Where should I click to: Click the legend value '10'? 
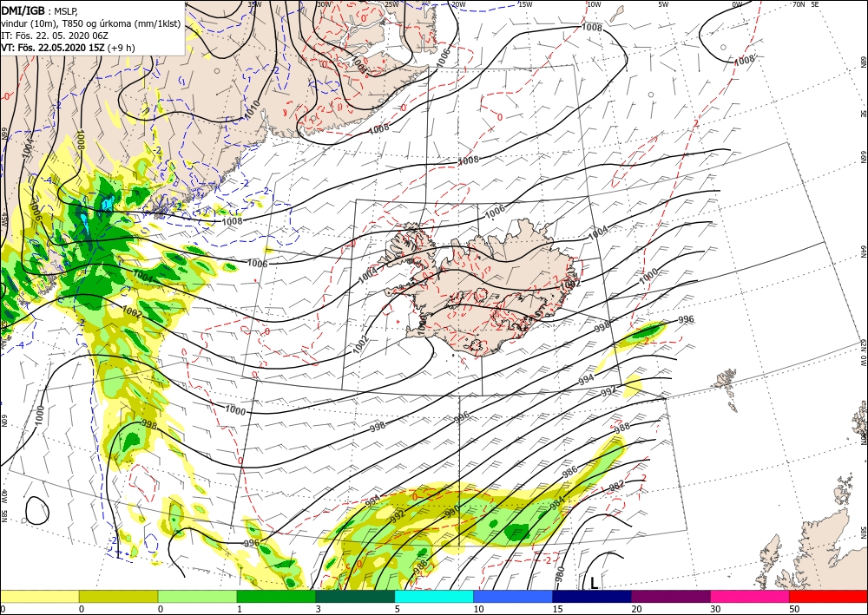[478, 609]
